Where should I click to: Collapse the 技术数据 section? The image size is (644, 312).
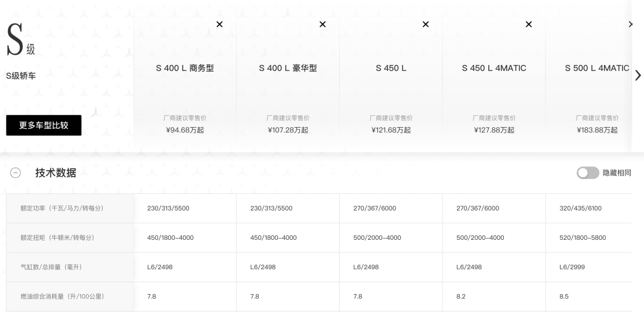point(15,172)
